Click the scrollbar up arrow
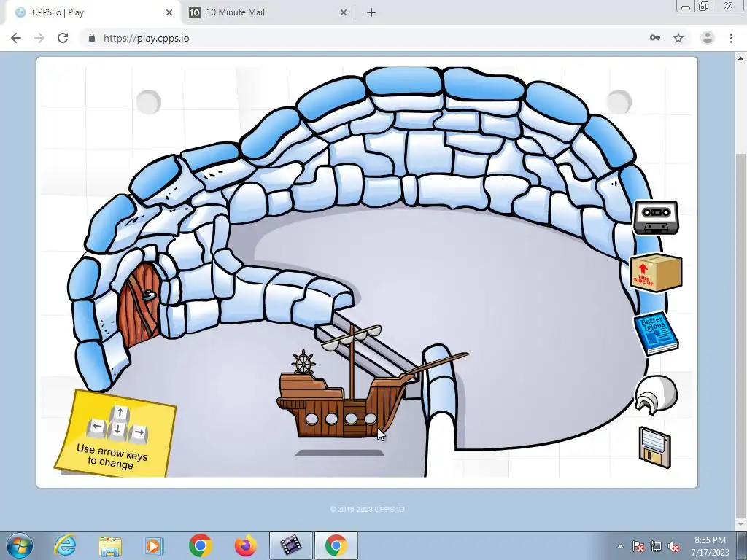This screenshot has width=747, height=560. click(x=741, y=58)
